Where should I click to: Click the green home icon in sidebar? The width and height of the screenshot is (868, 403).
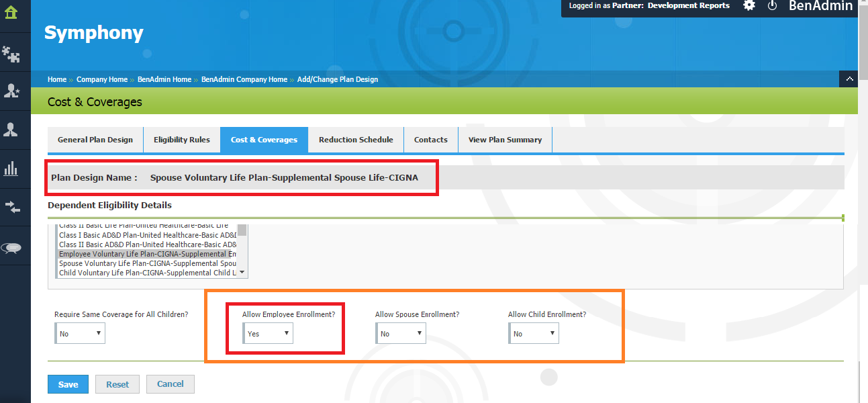click(x=11, y=12)
